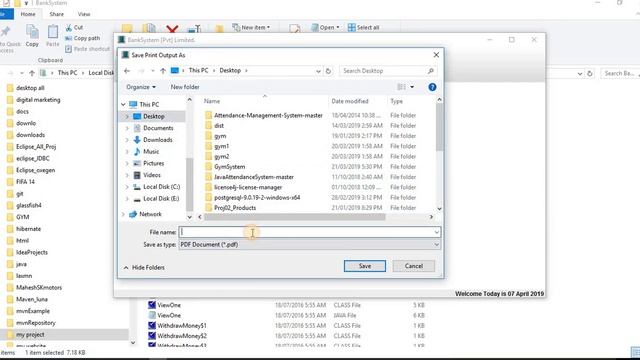Viewport: 640px width, 360px height.
Task: Select the gym2 folder in the file list
Action: click(x=222, y=156)
